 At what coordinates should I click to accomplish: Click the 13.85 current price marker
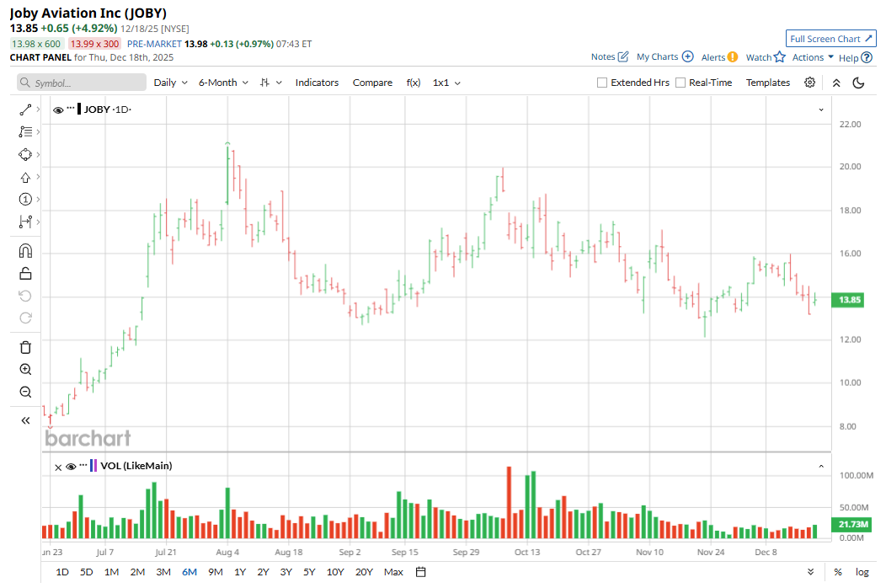[847, 300]
